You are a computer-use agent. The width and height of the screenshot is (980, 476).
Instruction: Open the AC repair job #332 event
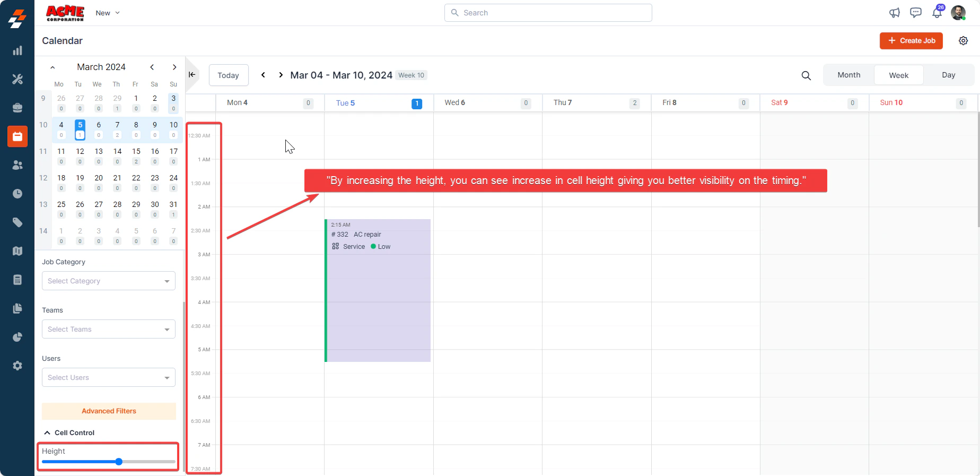tap(378, 290)
